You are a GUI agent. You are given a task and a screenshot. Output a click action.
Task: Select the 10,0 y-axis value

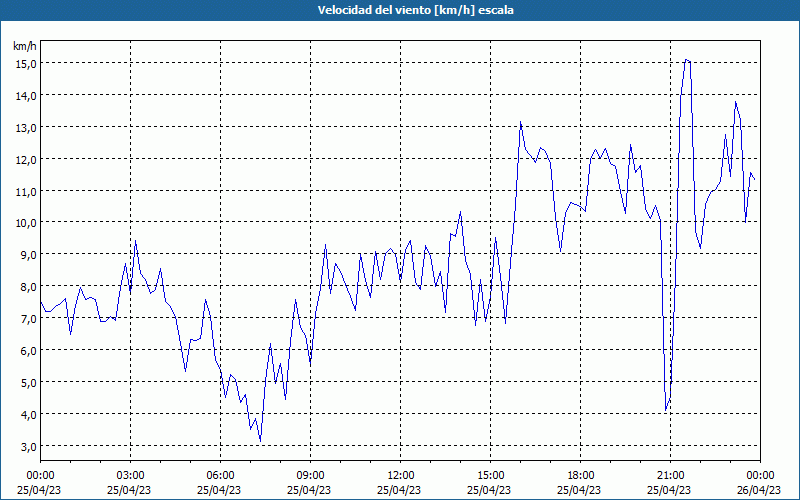[x=26, y=223]
